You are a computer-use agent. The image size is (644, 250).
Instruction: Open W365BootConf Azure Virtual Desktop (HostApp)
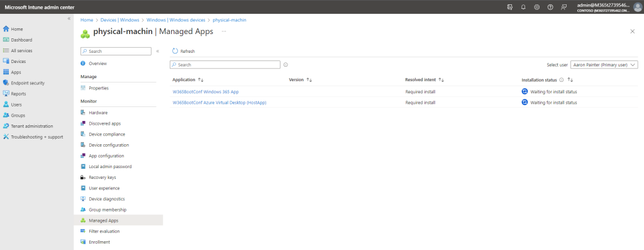point(219,103)
